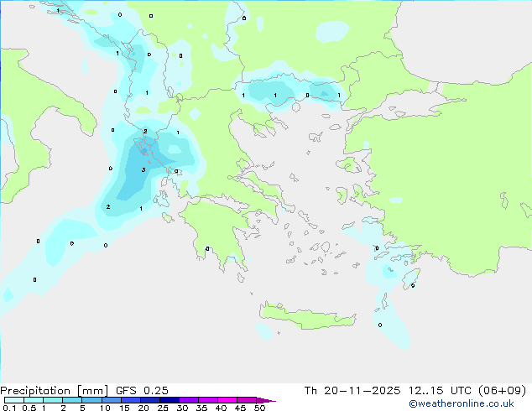The height and width of the screenshot is (411, 532).
Task: Click the 'Precipitation [mm]' title text
Action: 55,391
